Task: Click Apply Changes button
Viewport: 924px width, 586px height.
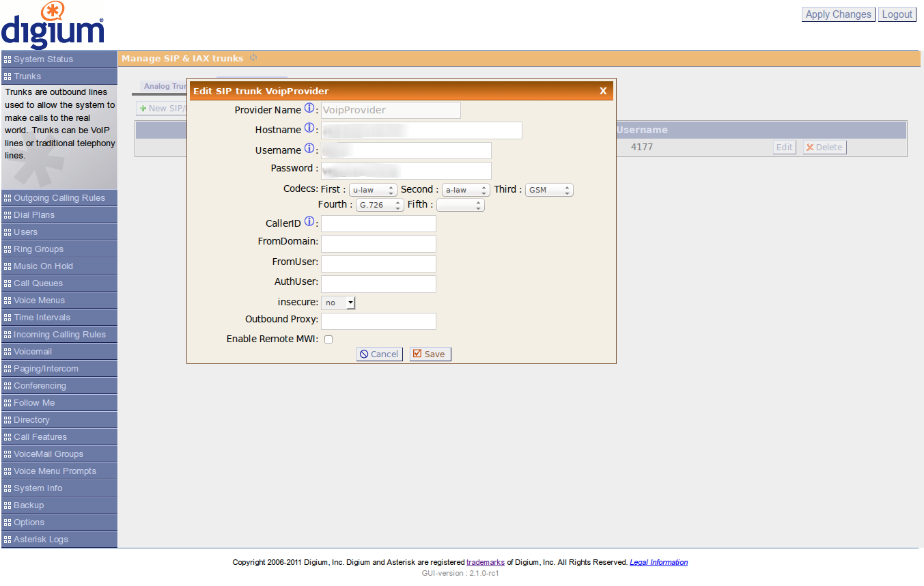Action: pos(838,14)
